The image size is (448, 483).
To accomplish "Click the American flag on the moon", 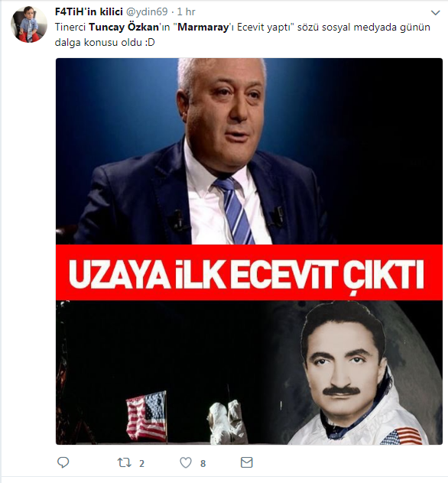I will click(146, 416).
